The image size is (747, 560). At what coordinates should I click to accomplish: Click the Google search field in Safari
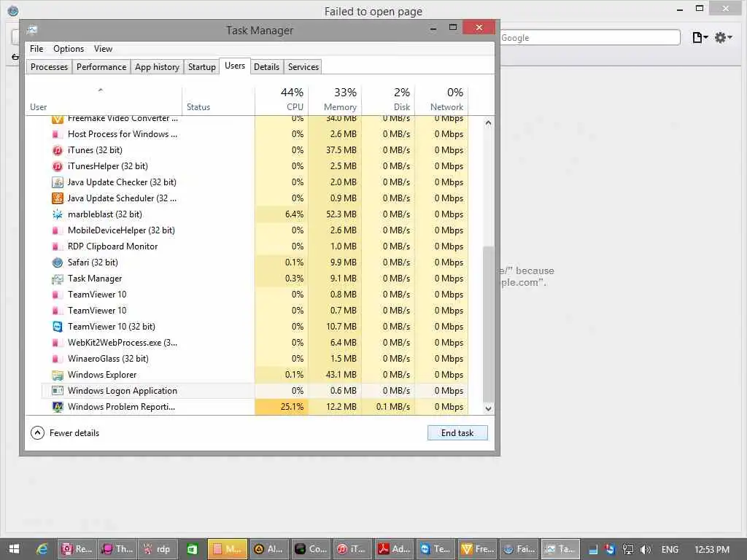589,38
